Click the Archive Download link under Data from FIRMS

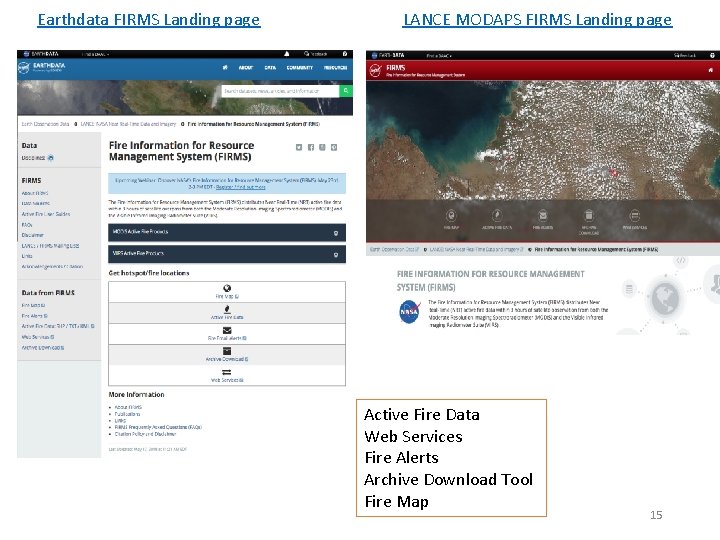43,348
